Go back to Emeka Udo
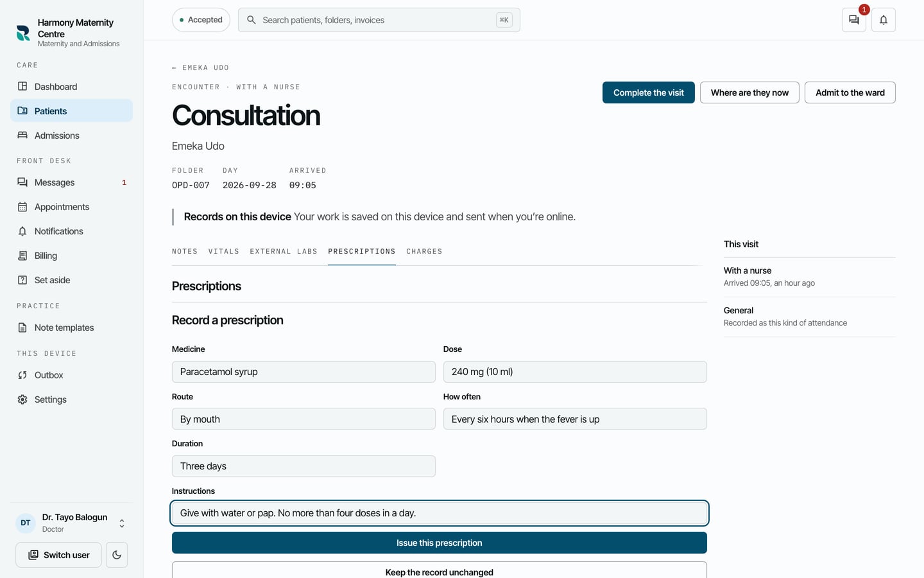Viewport: 924px width, 578px height. point(200,67)
